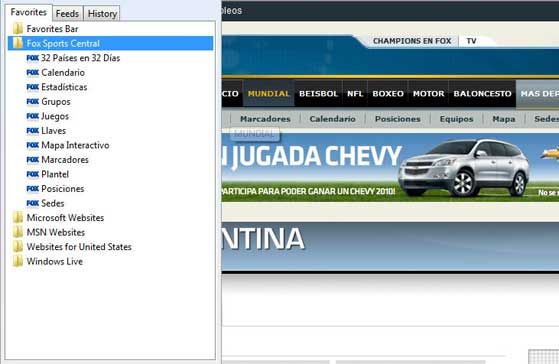Open the History tab
Viewport: 559px width, 364px height.
click(102, 14)
